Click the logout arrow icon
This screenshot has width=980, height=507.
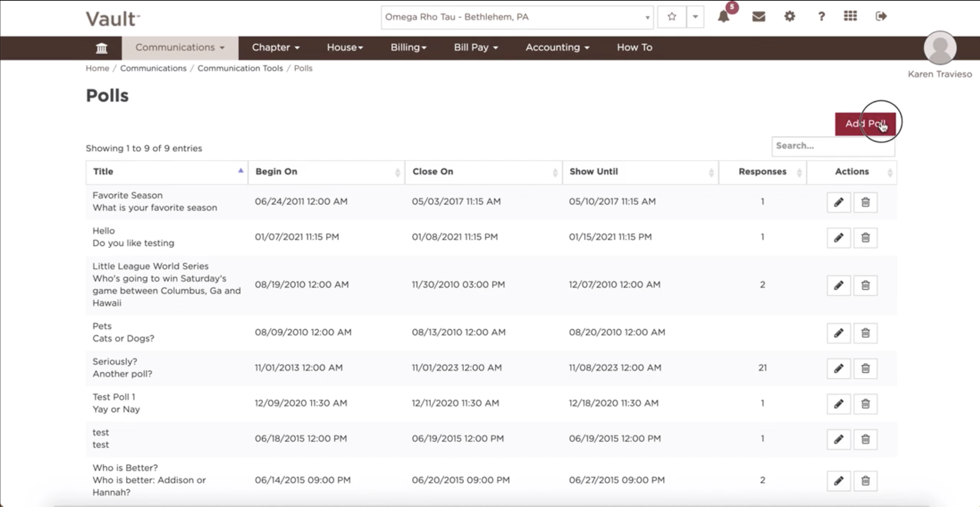pos(881,16)
